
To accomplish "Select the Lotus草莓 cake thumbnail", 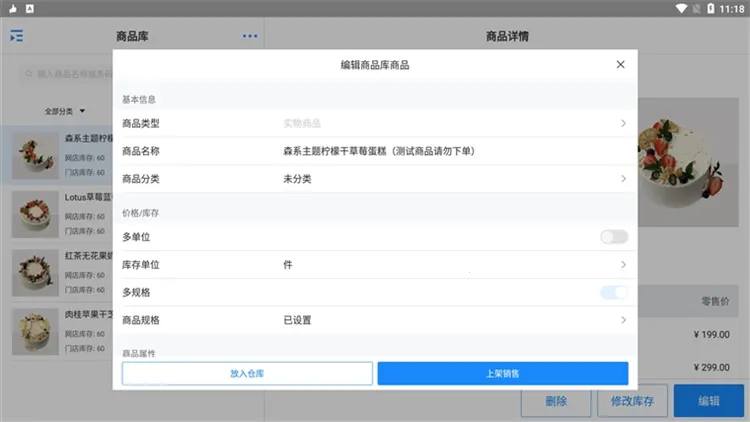I will tap(35, 214).
